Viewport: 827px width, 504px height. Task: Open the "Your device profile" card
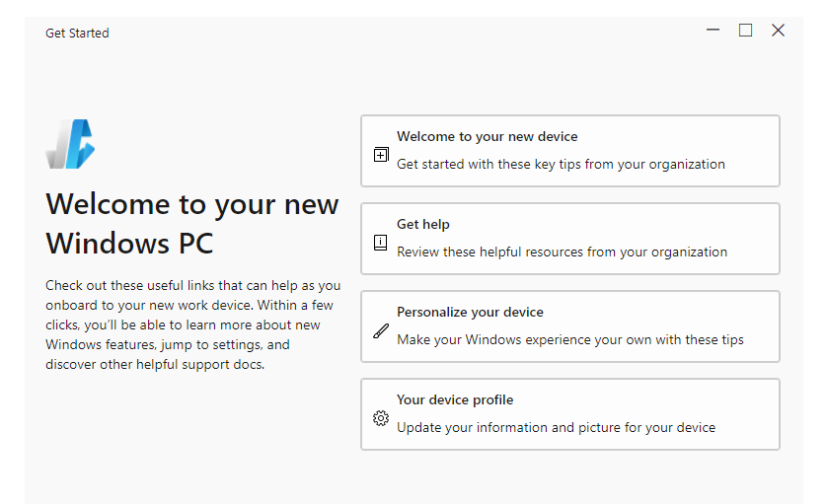click(x=569, y=414)
